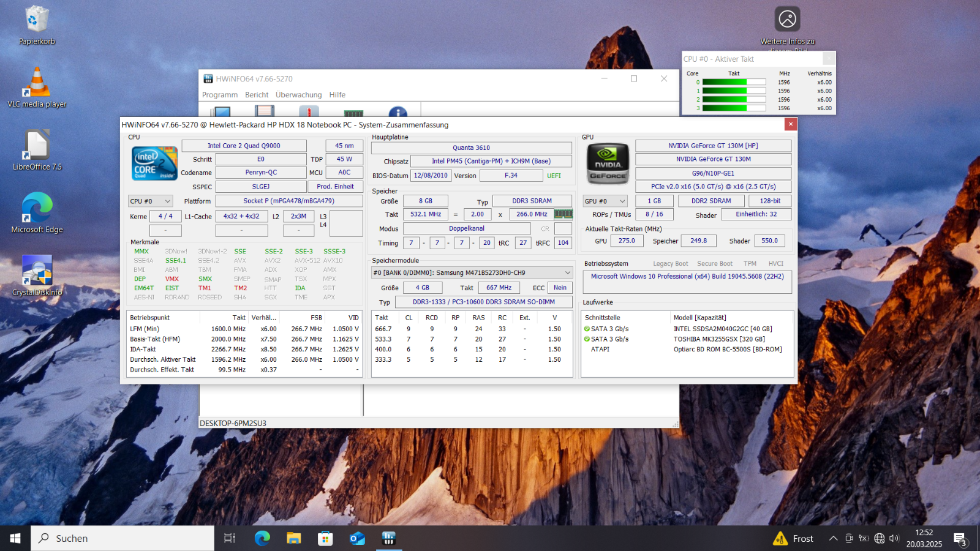Expand the GPU #0 selector dropdown
The height and width of the screenshot is (551, 980).
tap(605, 201)
